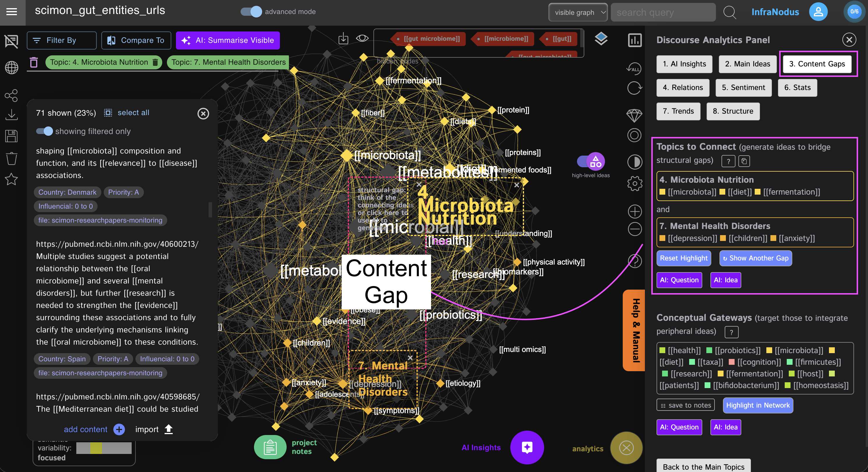Open the globe icon in left sidebar
This screenshot has height=472, width=868.
tap(11, 68)
